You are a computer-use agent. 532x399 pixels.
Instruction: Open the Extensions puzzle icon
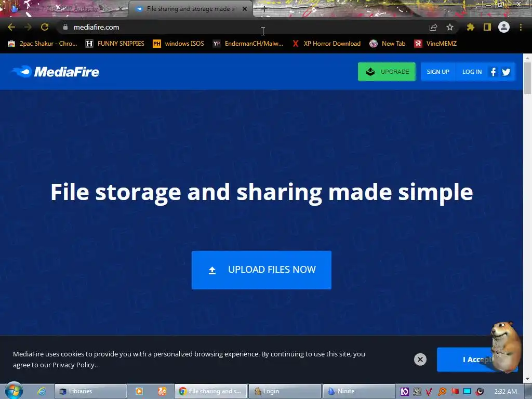pos(471,27)
